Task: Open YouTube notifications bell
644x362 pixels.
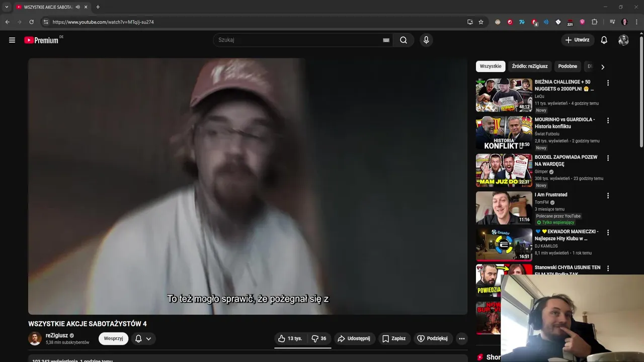Action: tap(604, 40)
